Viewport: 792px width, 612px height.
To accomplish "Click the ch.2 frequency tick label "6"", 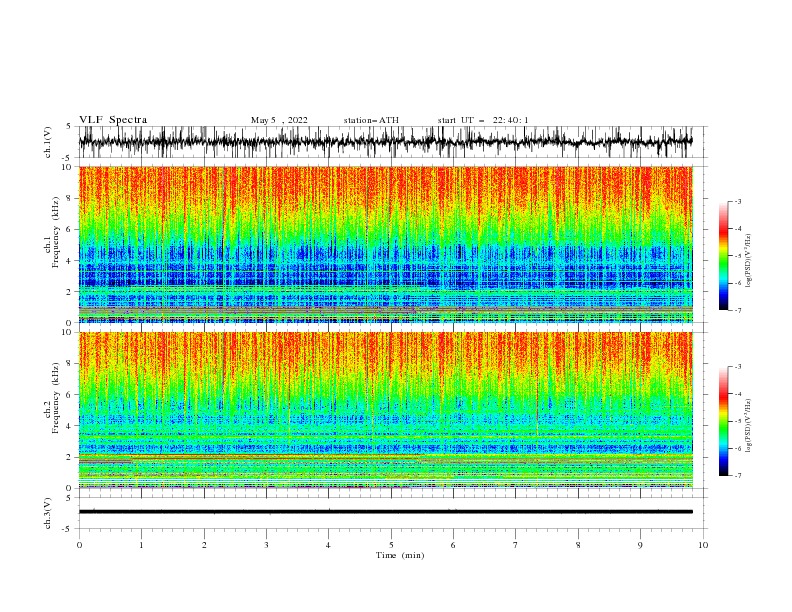I will 69,395.
